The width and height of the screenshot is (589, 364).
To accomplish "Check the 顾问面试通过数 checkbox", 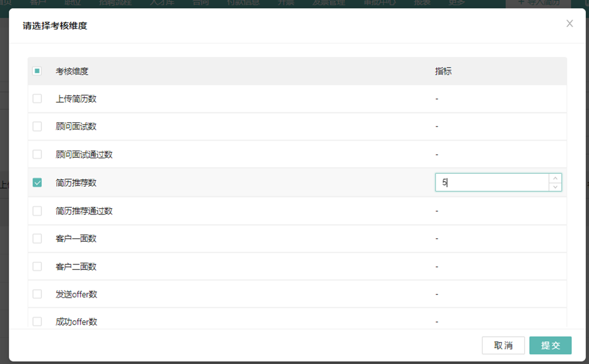I will coord(37,154).
